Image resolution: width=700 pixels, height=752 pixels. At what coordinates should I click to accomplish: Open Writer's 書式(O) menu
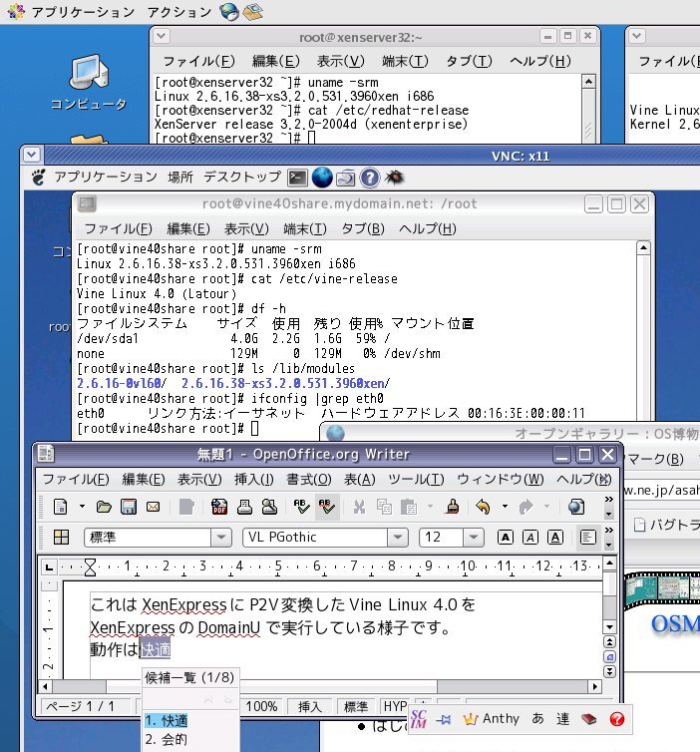pyautogui.click(x=309, y=479)
